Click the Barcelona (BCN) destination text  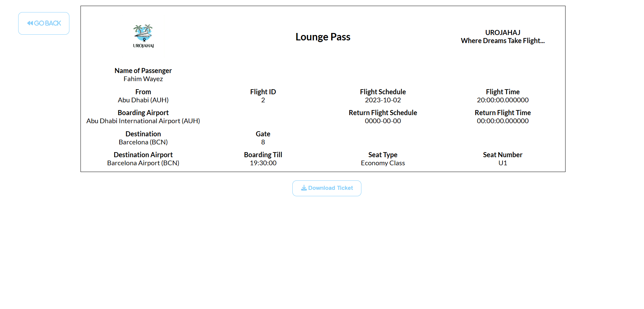(143, 142)
